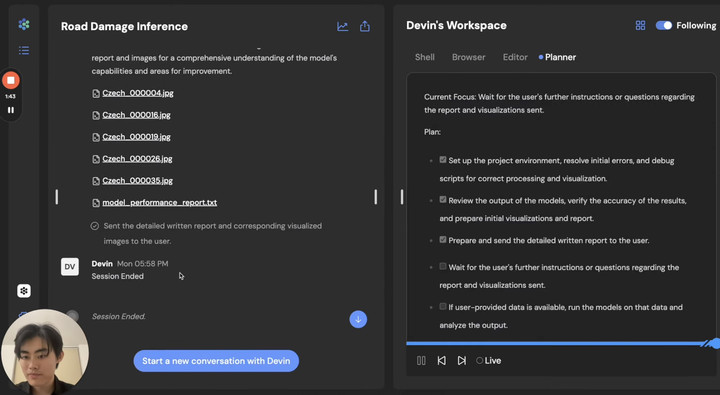This screenshot has width=720, height=395.
Task: Toggle the Following switch
Action: [664, 25]
